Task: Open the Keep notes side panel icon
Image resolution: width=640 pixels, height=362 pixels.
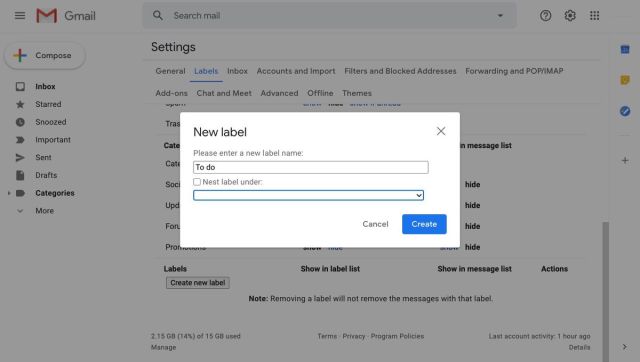Action: [x=624, y=80]
